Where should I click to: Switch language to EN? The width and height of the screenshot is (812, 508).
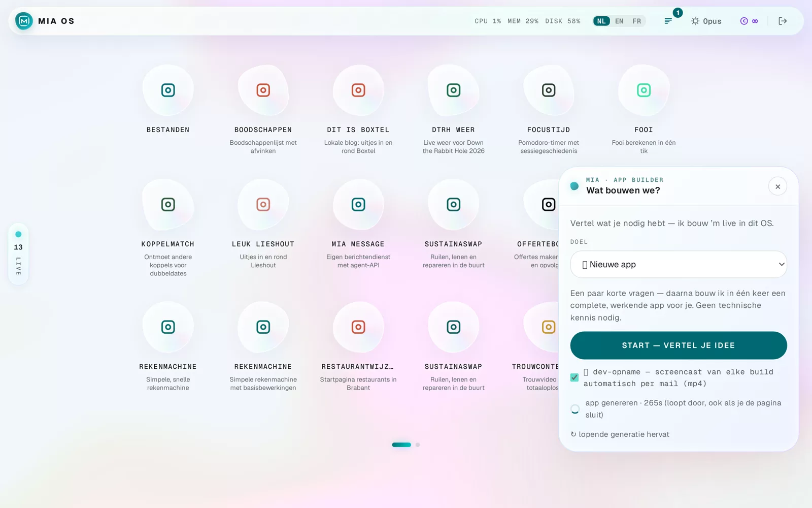point(619,21)
